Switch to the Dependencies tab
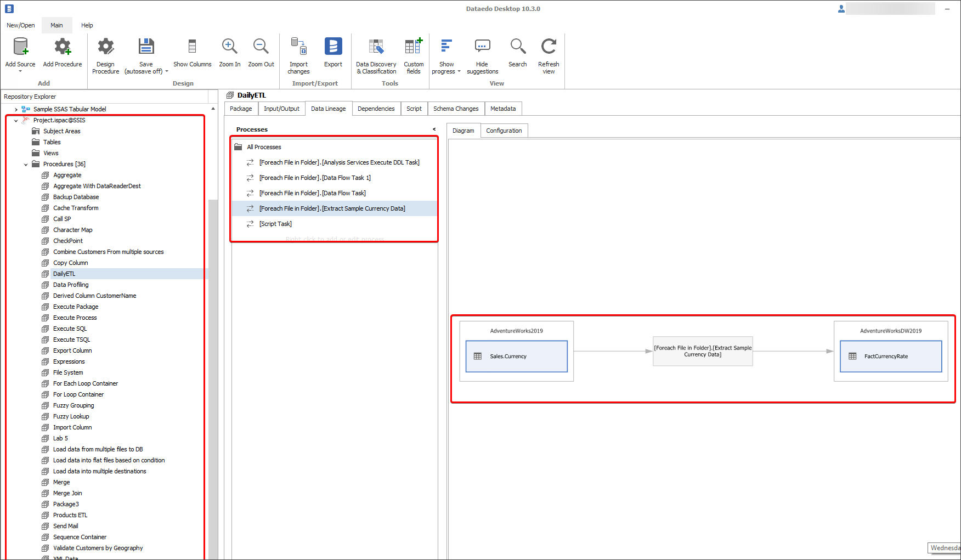This screenshot has height=560, width=961. (x=376, y=109)
